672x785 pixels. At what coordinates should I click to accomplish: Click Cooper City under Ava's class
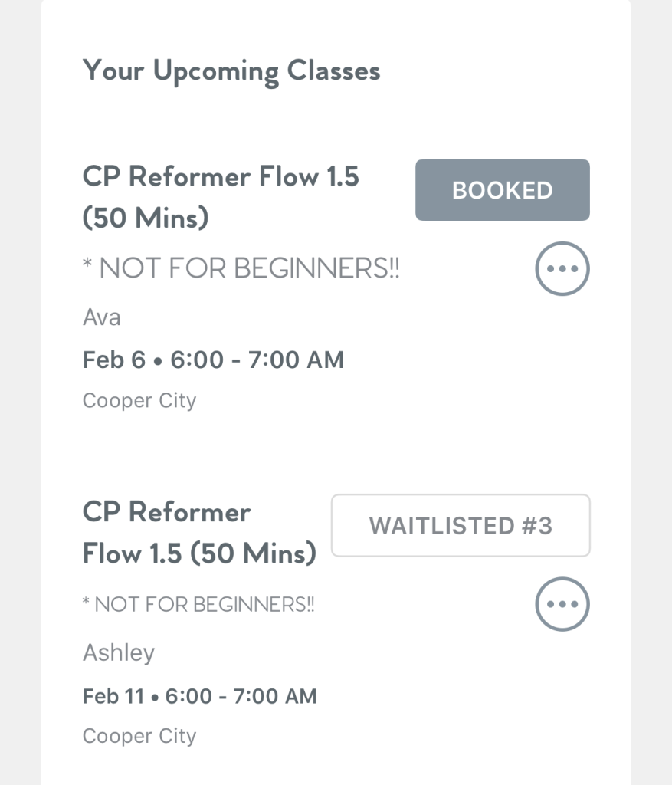pos(139,400)
